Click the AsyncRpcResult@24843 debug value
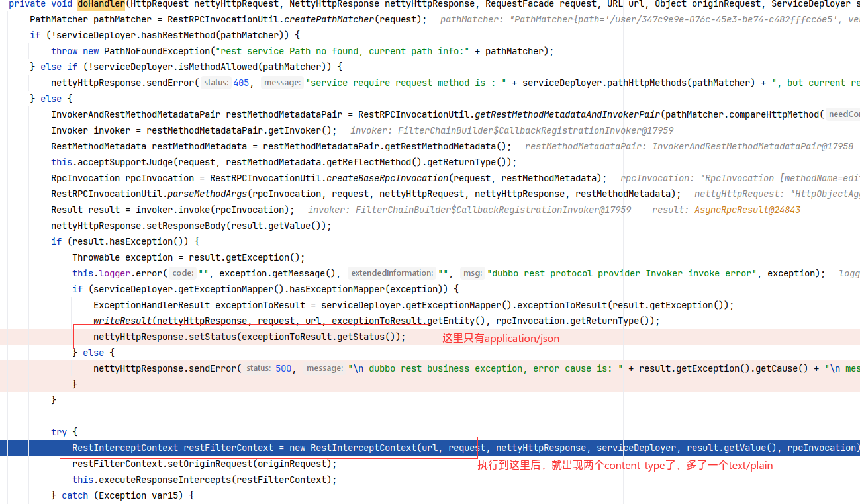The image size is (860, 504). (x=747, y=210)
